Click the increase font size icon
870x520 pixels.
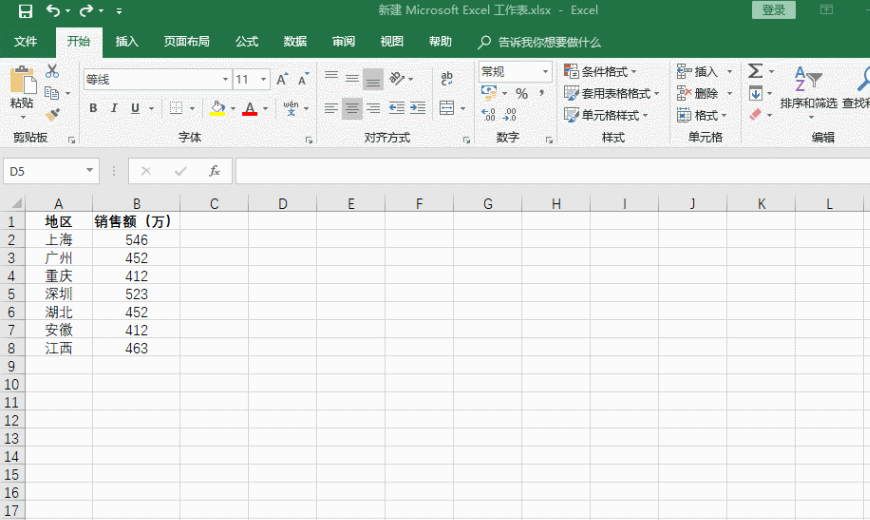pyautogui.click(x=282, y=79)
